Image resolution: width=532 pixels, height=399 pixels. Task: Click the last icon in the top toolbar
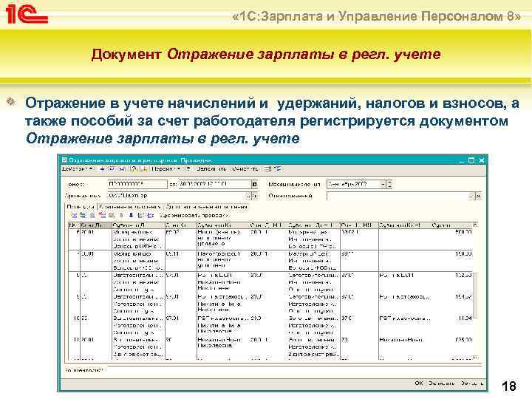click(278, 168)
